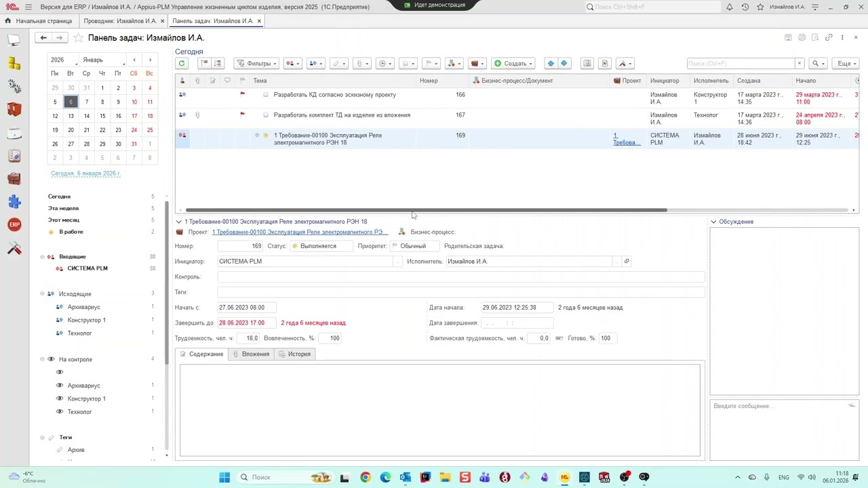Open the project link in task row 169

[x=627, y=139]
